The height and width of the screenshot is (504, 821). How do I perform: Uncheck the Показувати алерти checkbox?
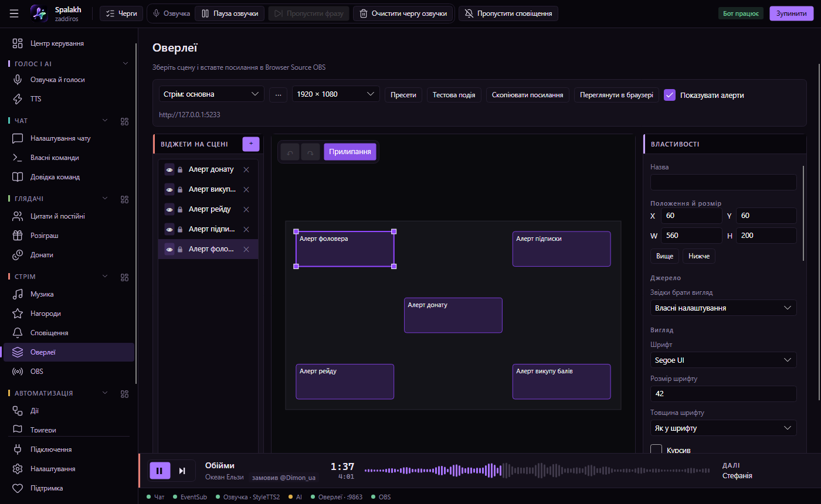[x=670, y=94]
